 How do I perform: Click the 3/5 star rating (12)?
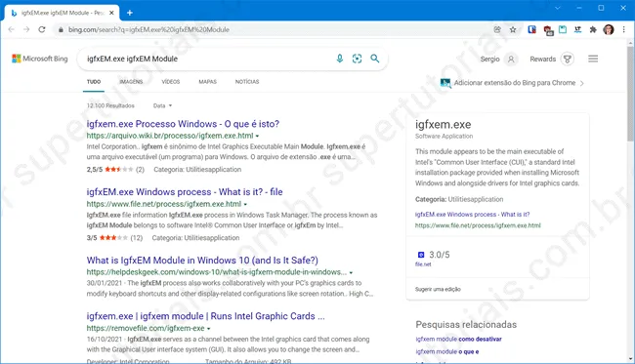pos(114,238)
